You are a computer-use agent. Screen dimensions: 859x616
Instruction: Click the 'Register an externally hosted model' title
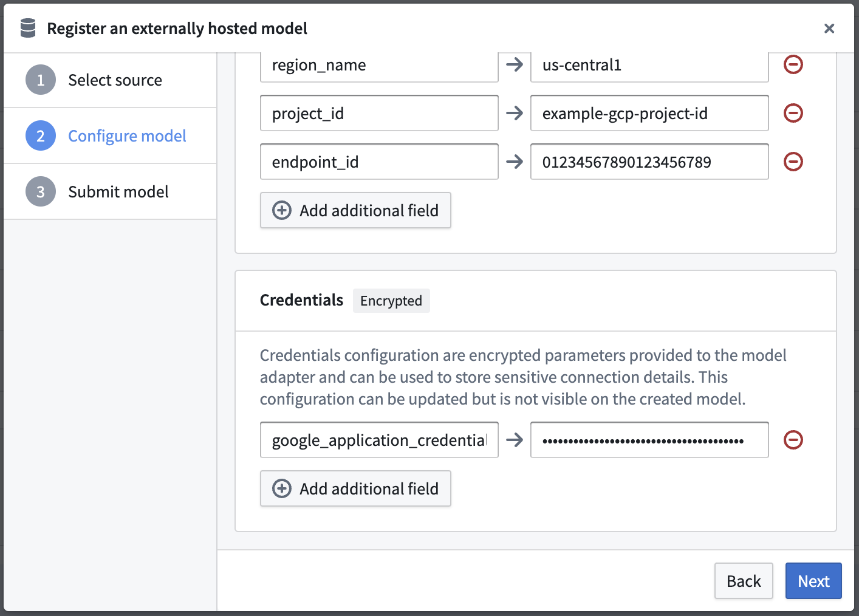[177, 29]
